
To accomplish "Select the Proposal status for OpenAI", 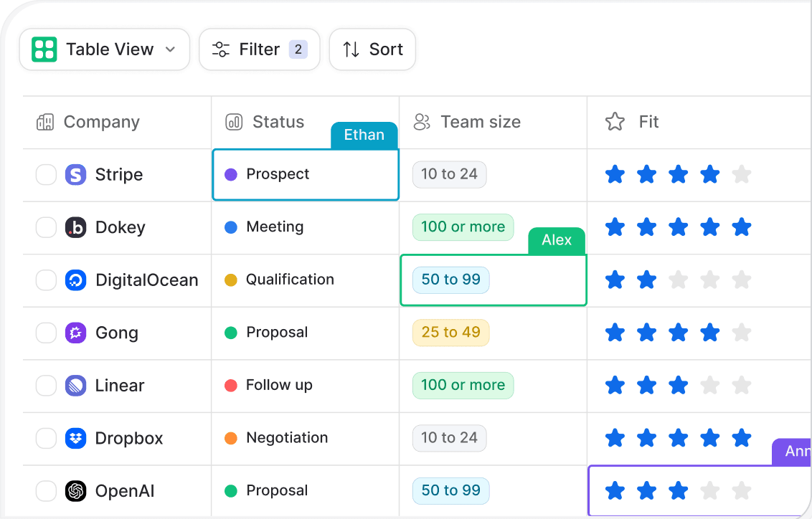I will [306, 491].
